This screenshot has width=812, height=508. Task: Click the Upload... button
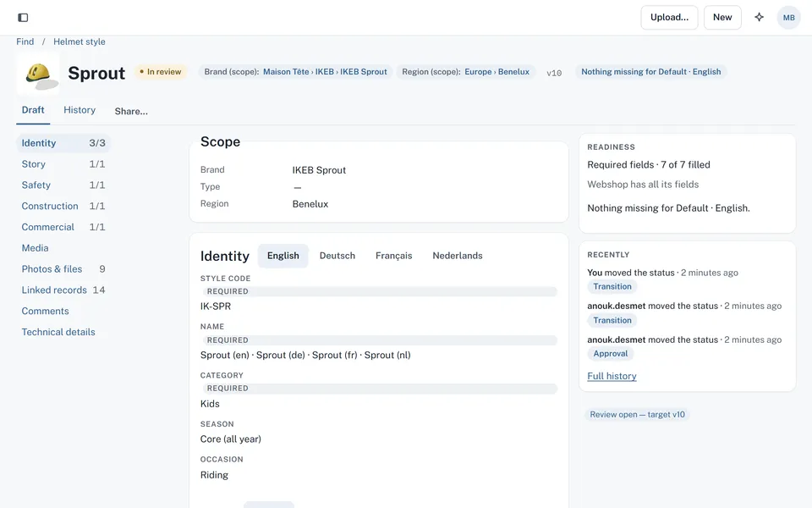coord(669,17)
